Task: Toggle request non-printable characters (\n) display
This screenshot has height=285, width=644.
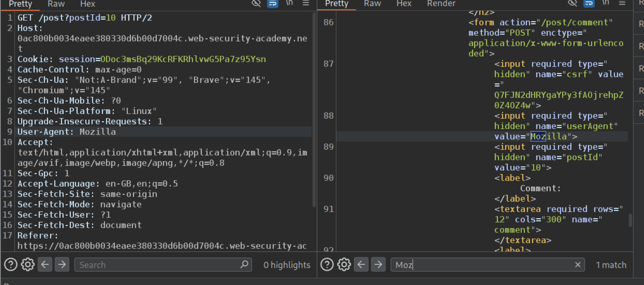Action: click(x=289, y=3)
